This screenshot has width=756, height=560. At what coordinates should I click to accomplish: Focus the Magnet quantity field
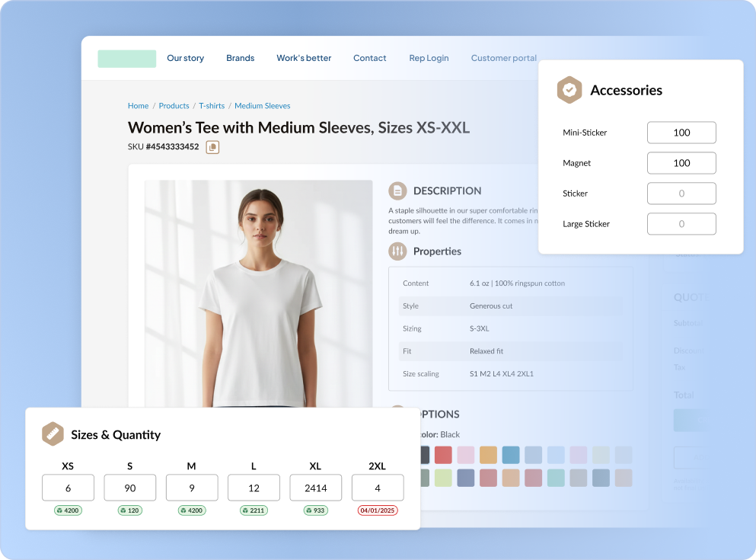pos(681,163)
